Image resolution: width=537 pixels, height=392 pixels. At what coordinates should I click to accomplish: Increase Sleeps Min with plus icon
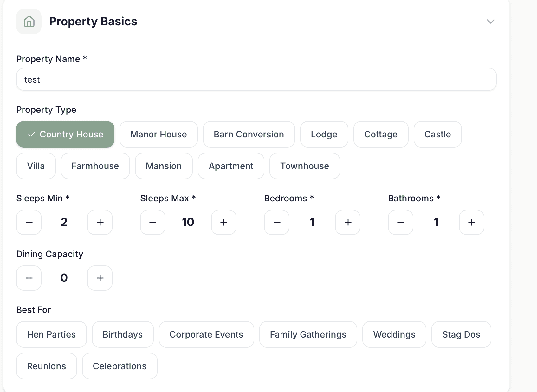click(100, 222)
